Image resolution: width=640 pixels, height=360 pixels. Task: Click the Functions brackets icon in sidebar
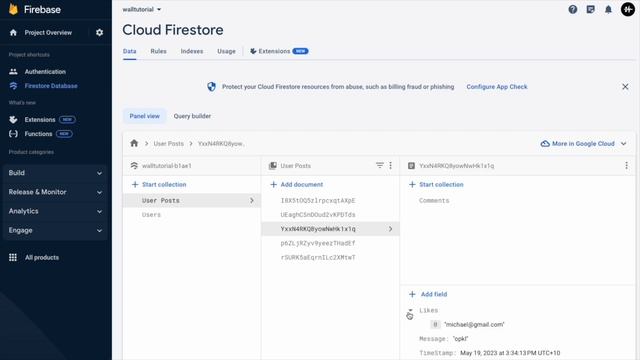[13, 134]
